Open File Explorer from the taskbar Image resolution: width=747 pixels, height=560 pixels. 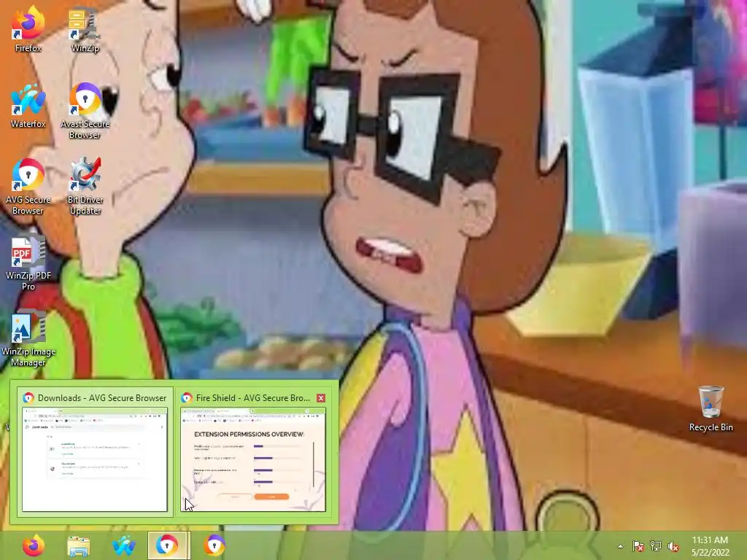[79, 545]
